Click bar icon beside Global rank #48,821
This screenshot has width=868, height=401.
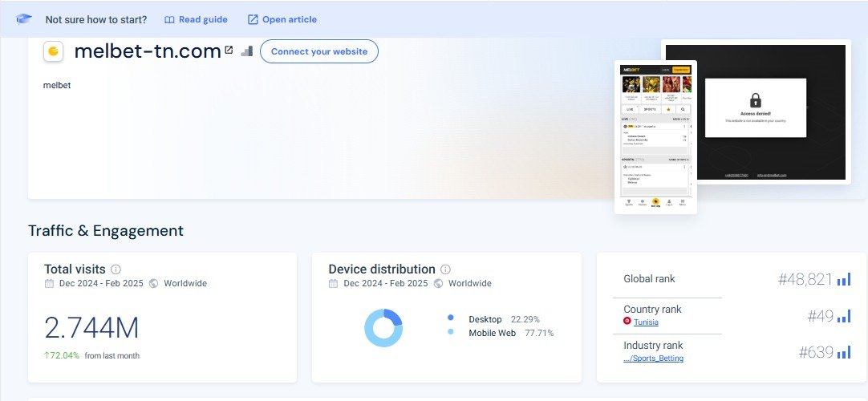[844, 279]
